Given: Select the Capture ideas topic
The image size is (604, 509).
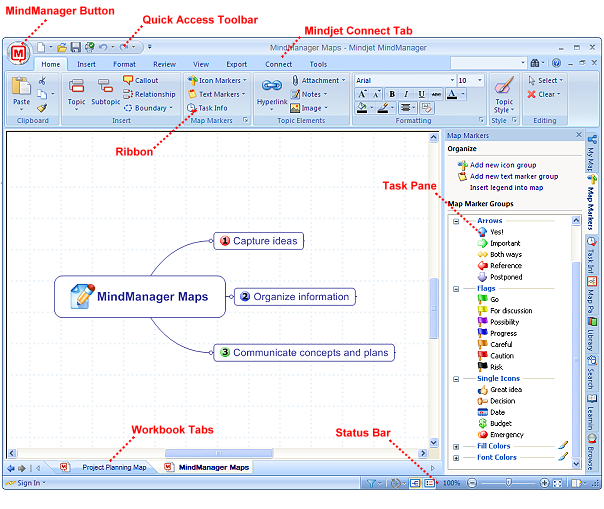Looking at the screenshot, I should coord(258,241).
